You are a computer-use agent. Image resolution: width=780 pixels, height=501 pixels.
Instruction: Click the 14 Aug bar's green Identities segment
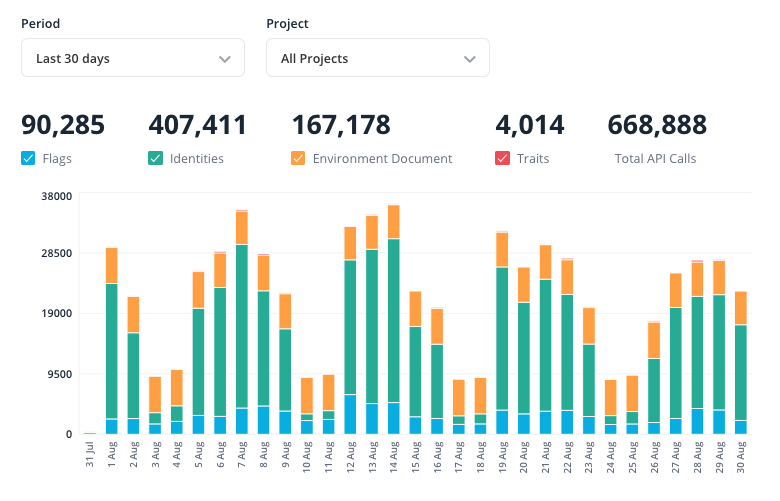coord(394,320)
